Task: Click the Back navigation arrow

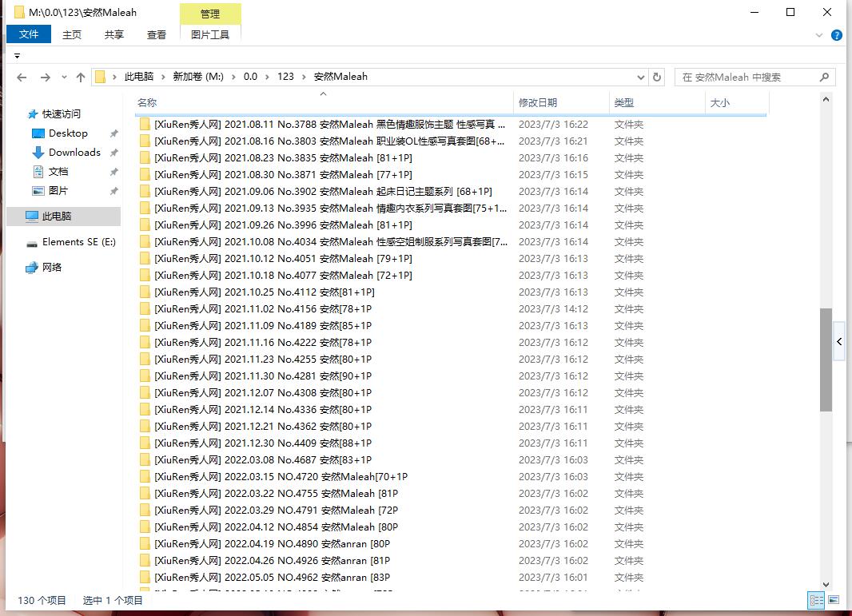Action: pyautogui.click(x=22, y=77)
